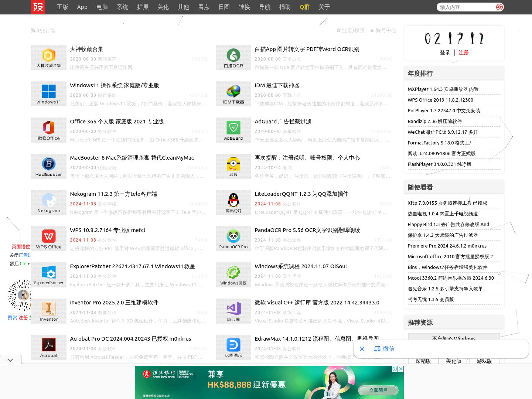This screenshot has height=399, width=532.
Task: Open Xftp 7.0.0155 服务器连接工具 entry
Action: (447, 203)
